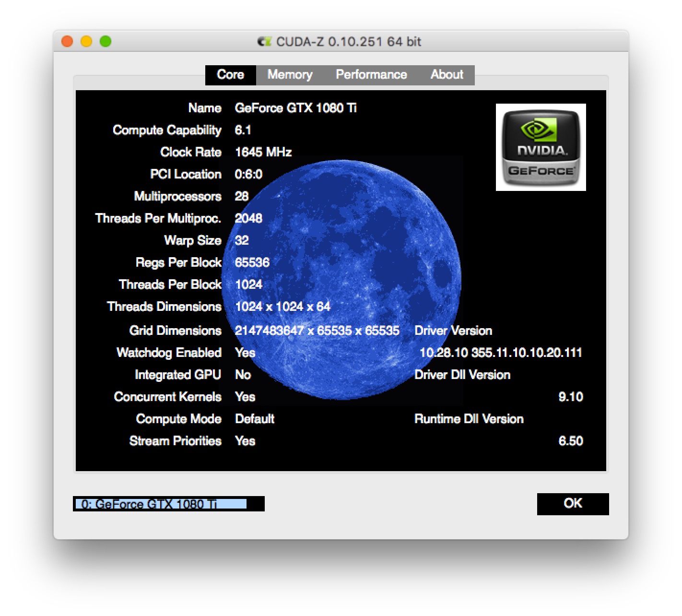The image size is (682, 616).
Task: Click the "Multiprocessors" label
Action: pos(178,197)
